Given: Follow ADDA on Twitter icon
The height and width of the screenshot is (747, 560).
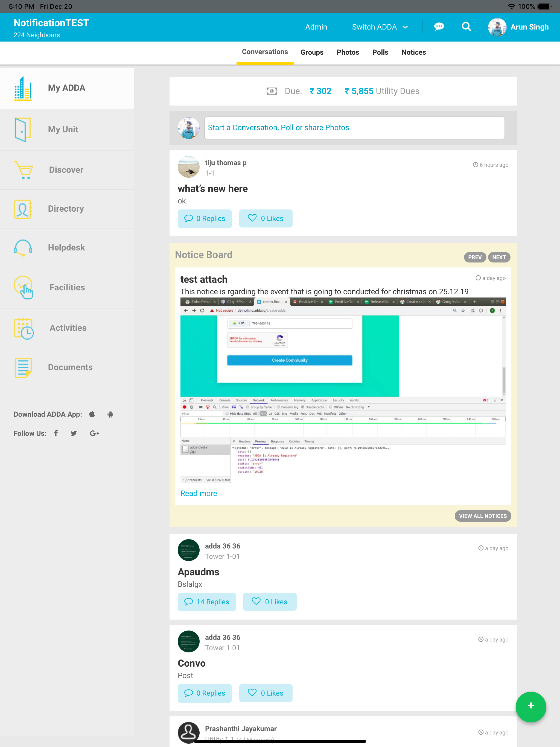Looking at the screenshot, I should click(74, 433).
